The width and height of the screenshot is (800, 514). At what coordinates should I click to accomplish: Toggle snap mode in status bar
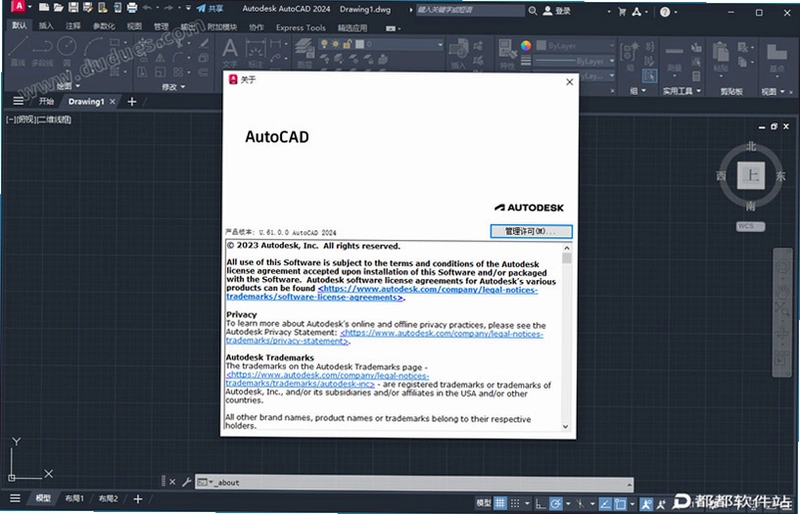515,503
